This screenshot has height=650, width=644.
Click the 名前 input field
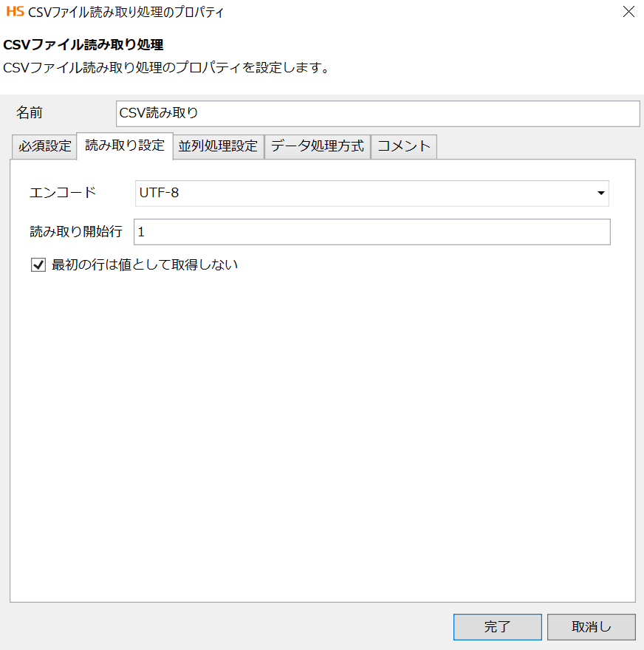(x=377, y=114)
